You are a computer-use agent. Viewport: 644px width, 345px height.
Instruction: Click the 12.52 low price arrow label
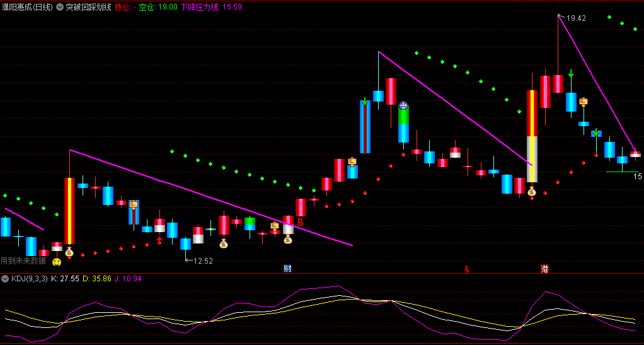tap(200, 260)
